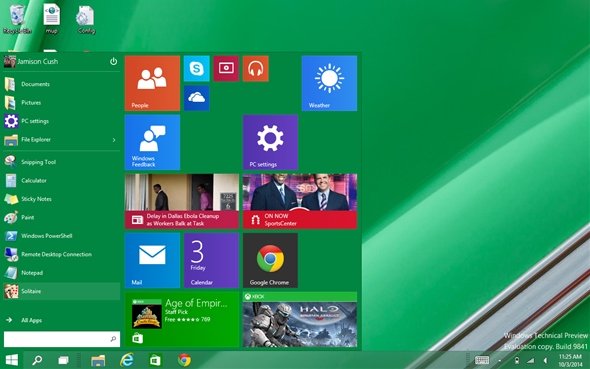Open the volume speaker tray icon
The height and width of the screenshot is (369, 590).
point(545,361)
